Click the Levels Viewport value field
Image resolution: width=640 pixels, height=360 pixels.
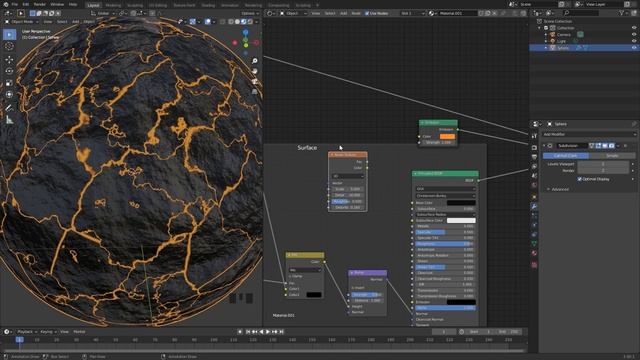603,164
